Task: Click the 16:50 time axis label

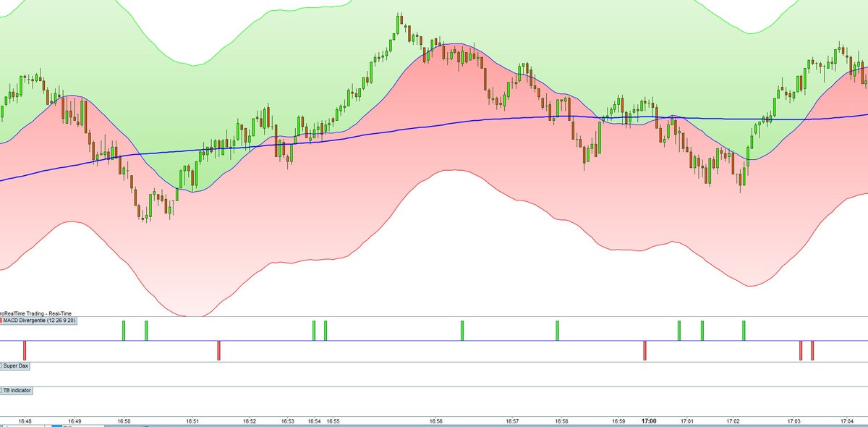Action: coord(124,420)
